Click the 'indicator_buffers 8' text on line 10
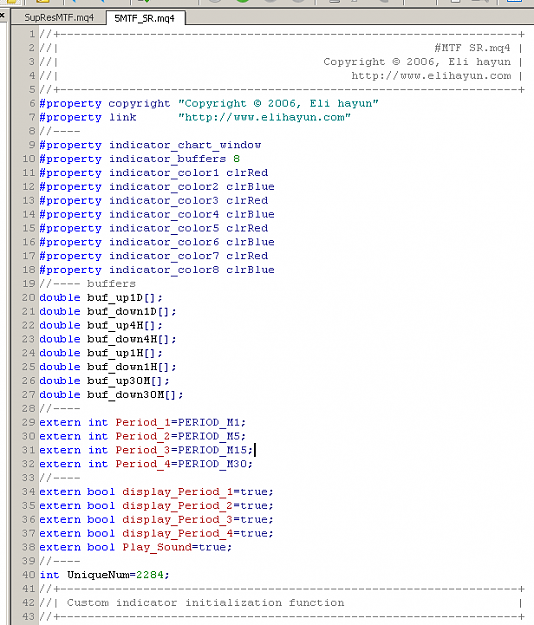 tap(175, 159)
